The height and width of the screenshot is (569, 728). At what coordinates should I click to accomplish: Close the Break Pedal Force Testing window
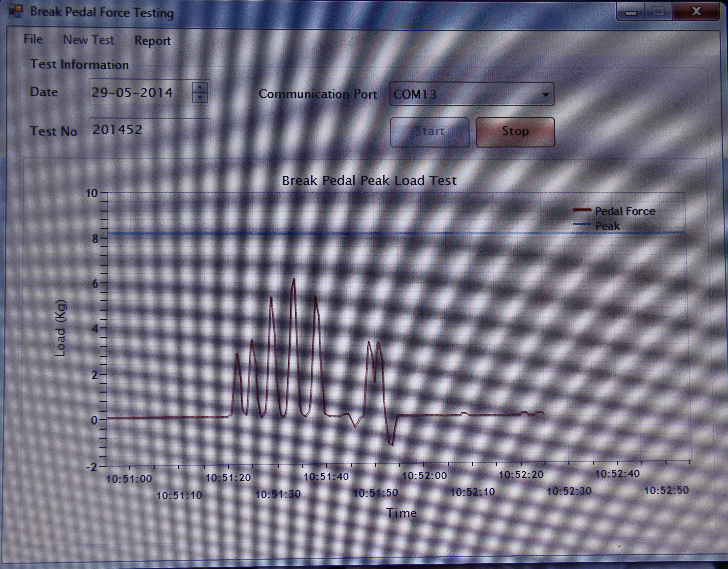point(696,11)
